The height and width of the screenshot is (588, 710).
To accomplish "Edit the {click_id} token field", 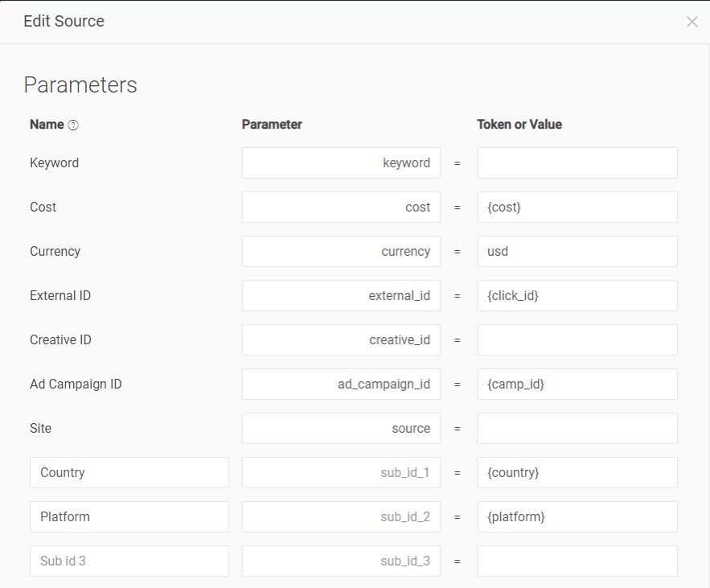I will pos(577,295).
